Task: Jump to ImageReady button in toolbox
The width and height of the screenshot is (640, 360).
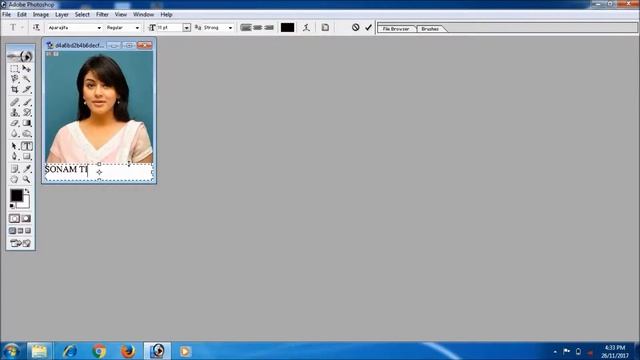Action: (x=20, y=243)
